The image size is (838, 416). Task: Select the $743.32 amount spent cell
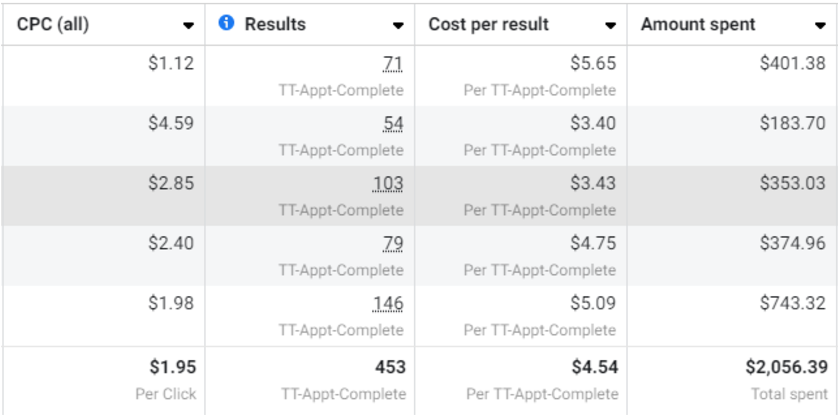click(x=792, y=304)
